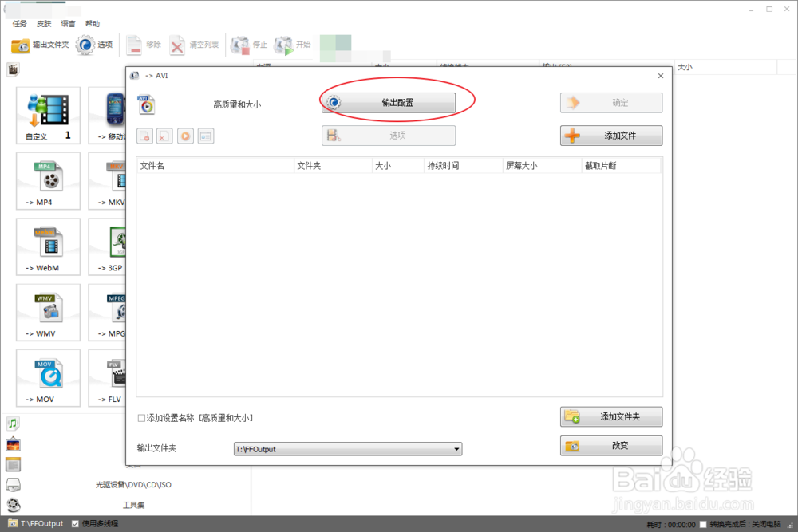Select the -> FLV format tile

coord(108,378)
